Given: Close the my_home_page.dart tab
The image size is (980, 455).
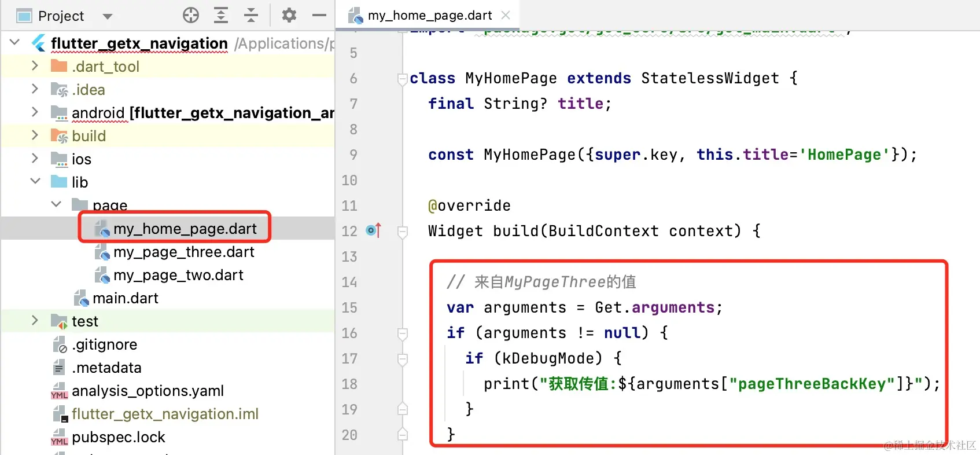Looking at the screenshot, I should coord(506,16).
